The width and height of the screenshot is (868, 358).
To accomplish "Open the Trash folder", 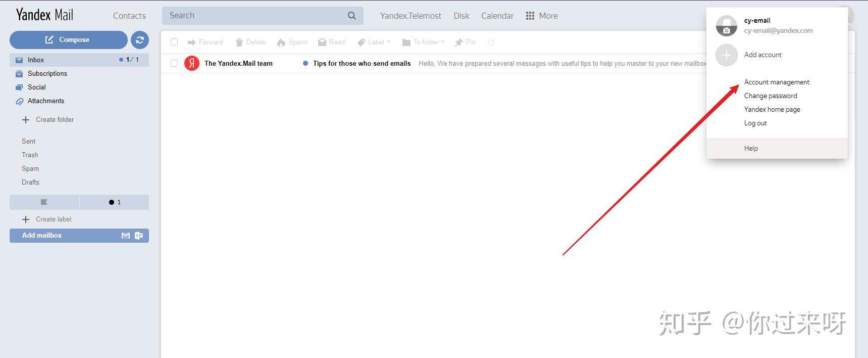I will (x=30, y=155).
